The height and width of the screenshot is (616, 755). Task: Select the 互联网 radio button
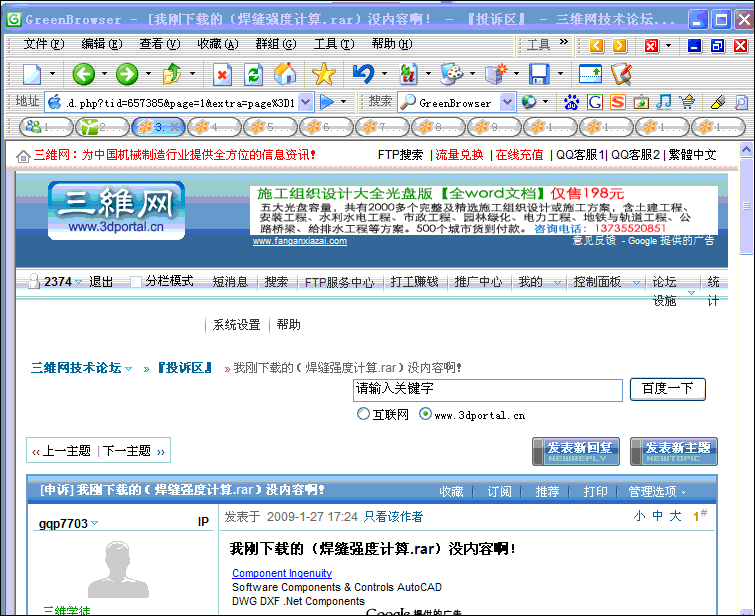[x=363, y=414]
